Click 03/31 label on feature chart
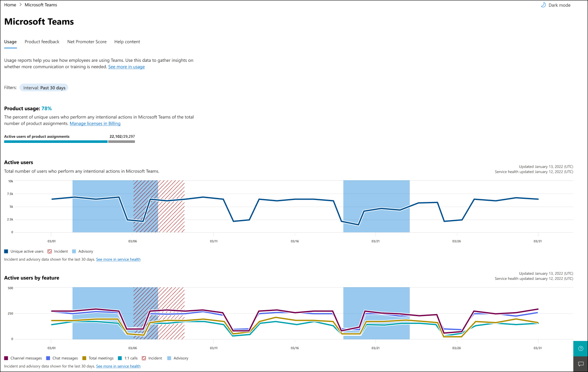Screen dimensions: 588x372 point(538,348)
